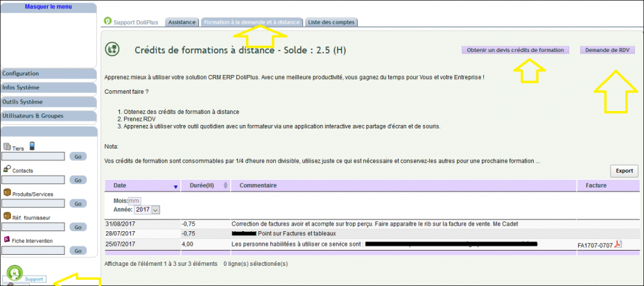Click the Réf. fournisseur box icon
Image resolution: width=644 pixels, height=286 pixels.
click(x=7, y=216)
